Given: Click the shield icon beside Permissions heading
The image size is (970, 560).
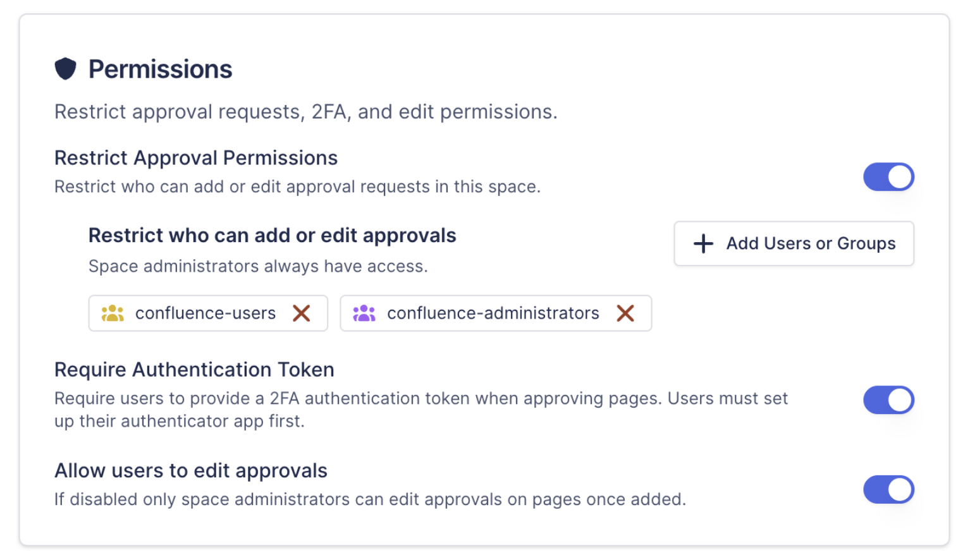Looking at the screenshot, I should pyautogui.click(x=66, y=68).
